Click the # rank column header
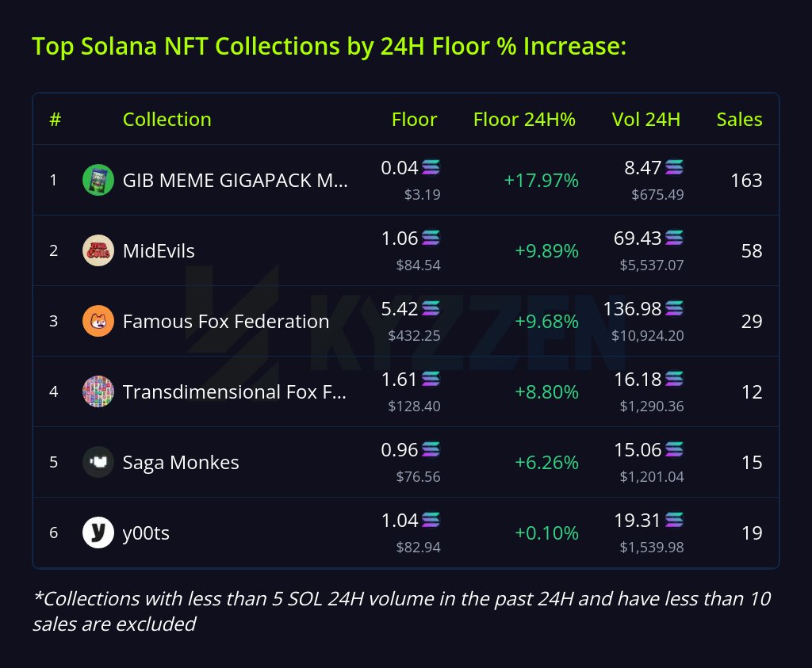The height and width of the screenshot is (668, 812). [55, 120]
